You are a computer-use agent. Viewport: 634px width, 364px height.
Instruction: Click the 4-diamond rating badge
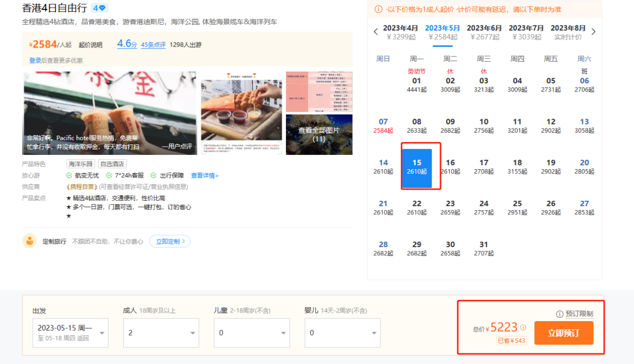pos(99,8)
